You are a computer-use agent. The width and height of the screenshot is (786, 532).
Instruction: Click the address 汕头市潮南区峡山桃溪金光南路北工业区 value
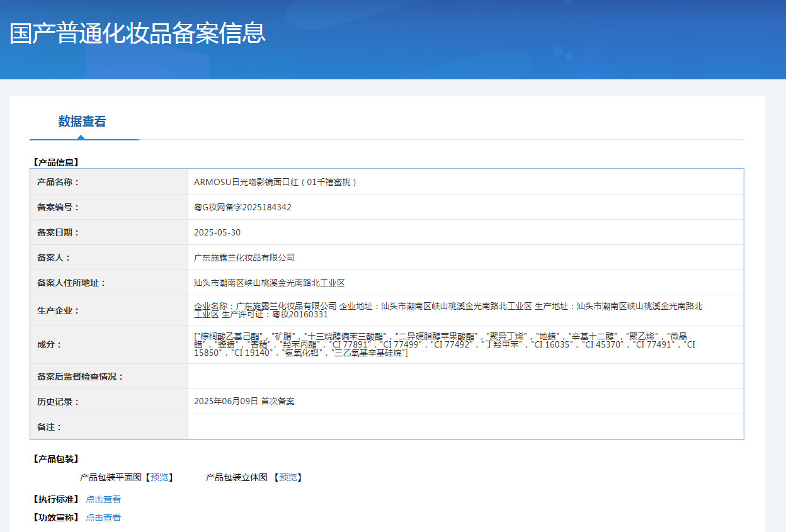tap(270, 283)
